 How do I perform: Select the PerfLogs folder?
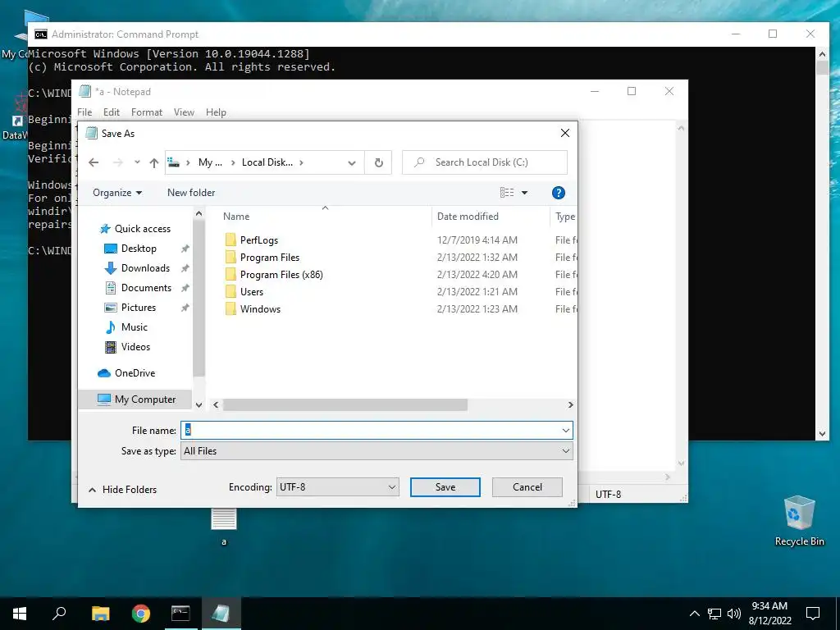click(258, 240)
